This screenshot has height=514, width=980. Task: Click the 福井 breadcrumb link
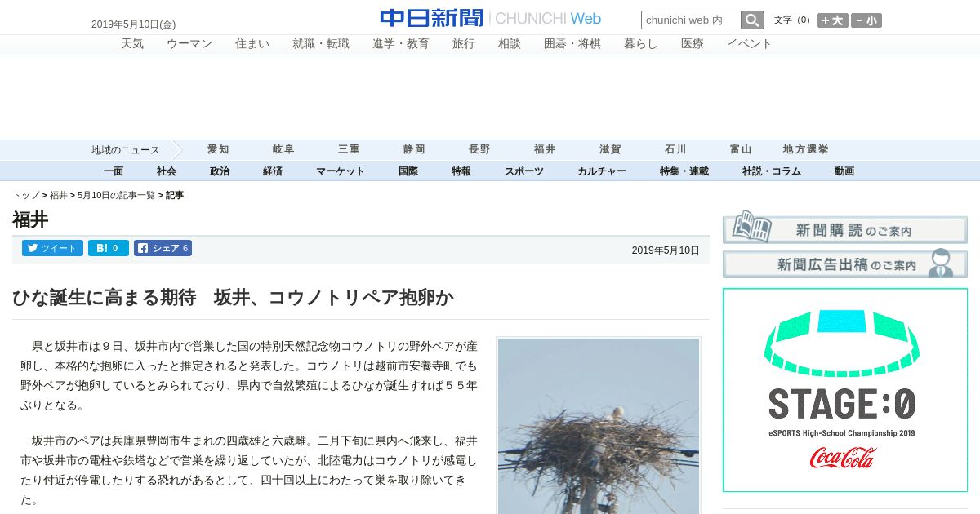coord(59,196)
